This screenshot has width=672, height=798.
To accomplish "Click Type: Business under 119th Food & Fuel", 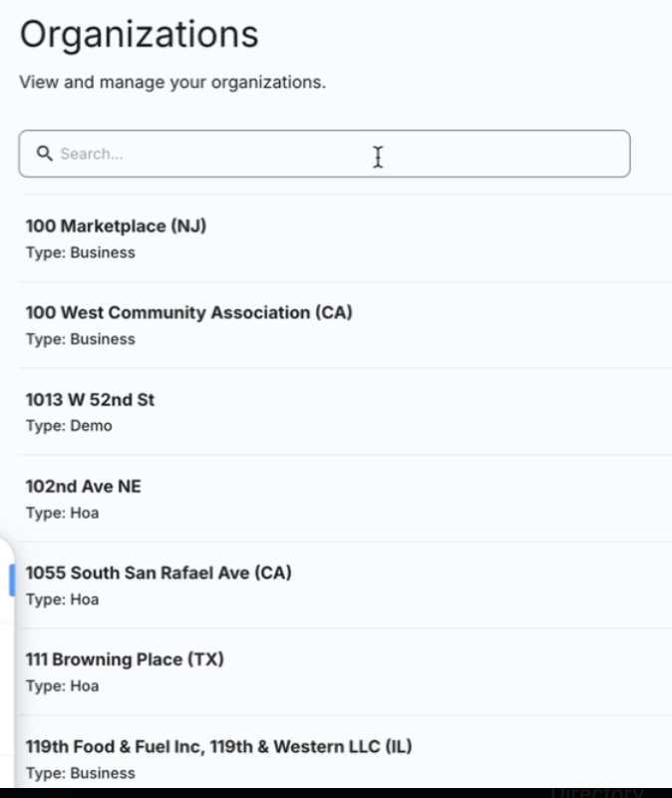I will tap(69, 772).
